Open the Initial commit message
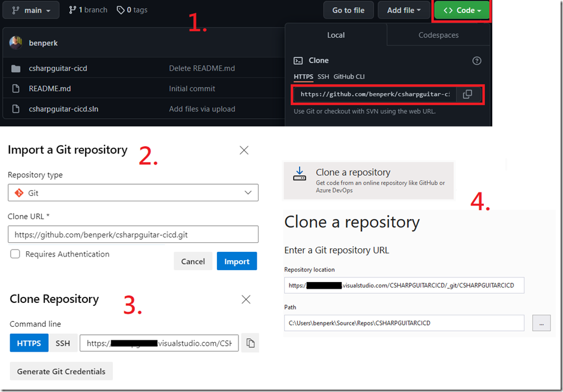This screenshot has height=392, width=563. 192,88
